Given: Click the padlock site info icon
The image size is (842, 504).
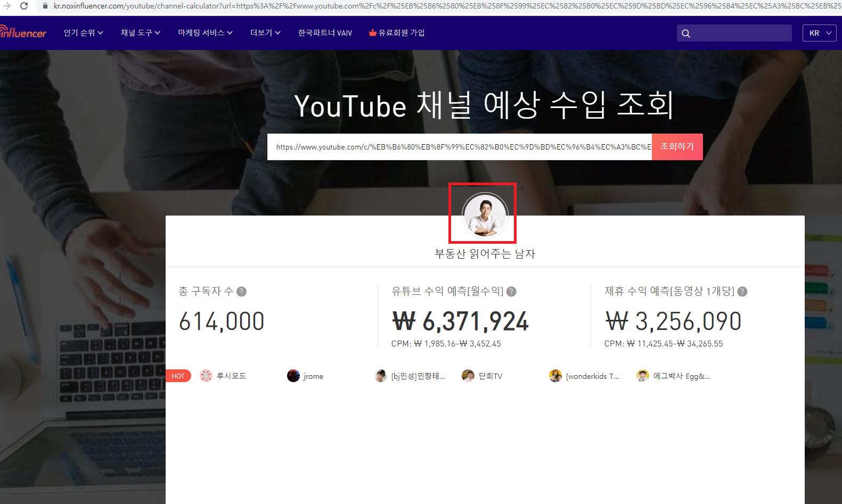Looking at the screenshot, I should pos(45,6).
